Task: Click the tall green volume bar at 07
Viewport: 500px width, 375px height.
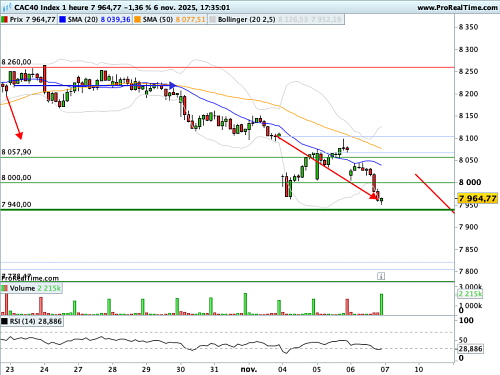Action: [381, 304]
